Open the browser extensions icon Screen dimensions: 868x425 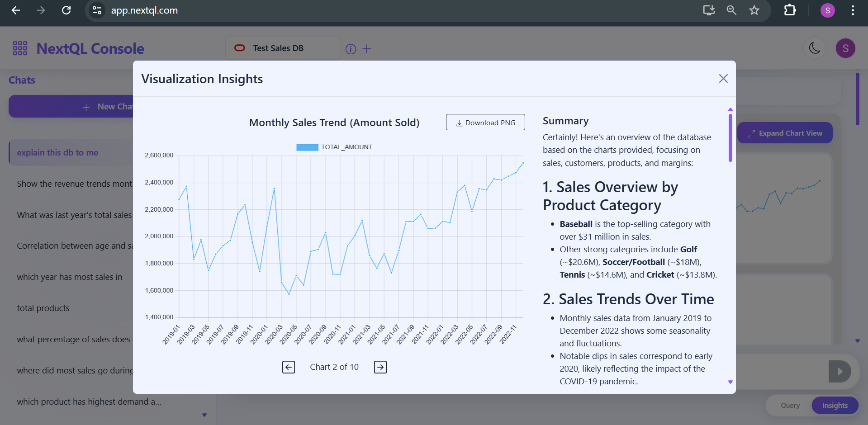tap(789, 10)
